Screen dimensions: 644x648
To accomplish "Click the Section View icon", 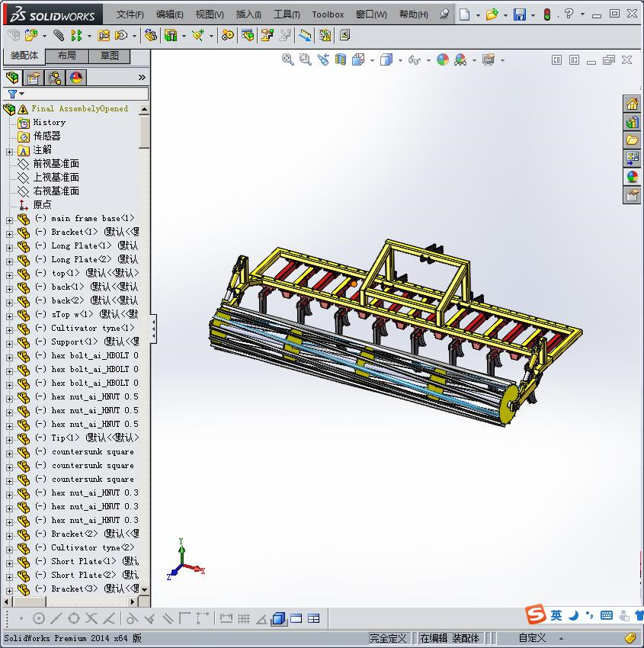I will (x=341, y=60).
